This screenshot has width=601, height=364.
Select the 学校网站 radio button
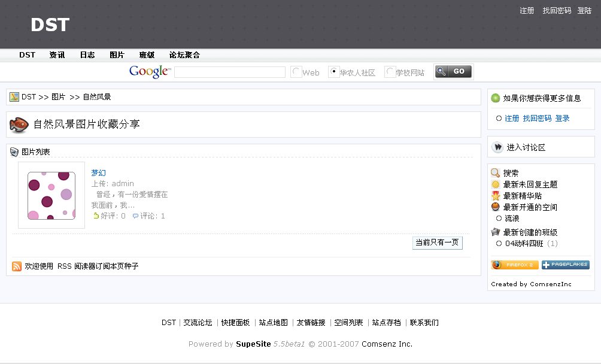390,72
